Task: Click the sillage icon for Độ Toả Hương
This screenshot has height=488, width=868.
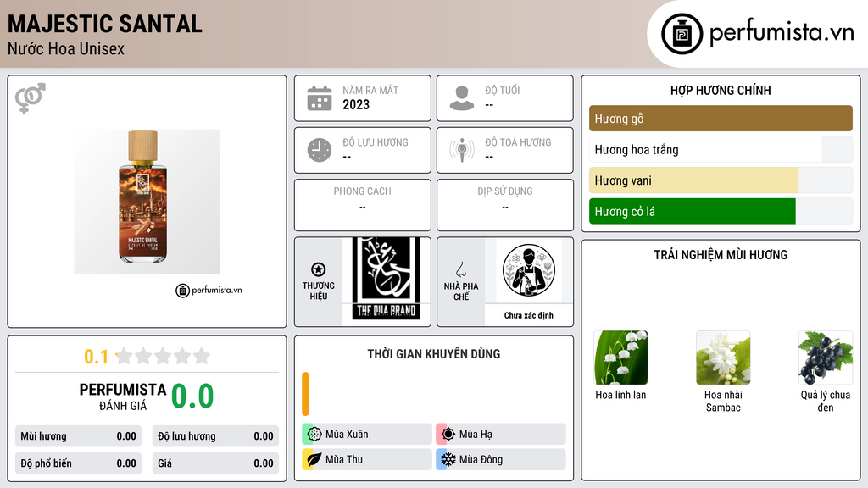Action: point(462,150)
